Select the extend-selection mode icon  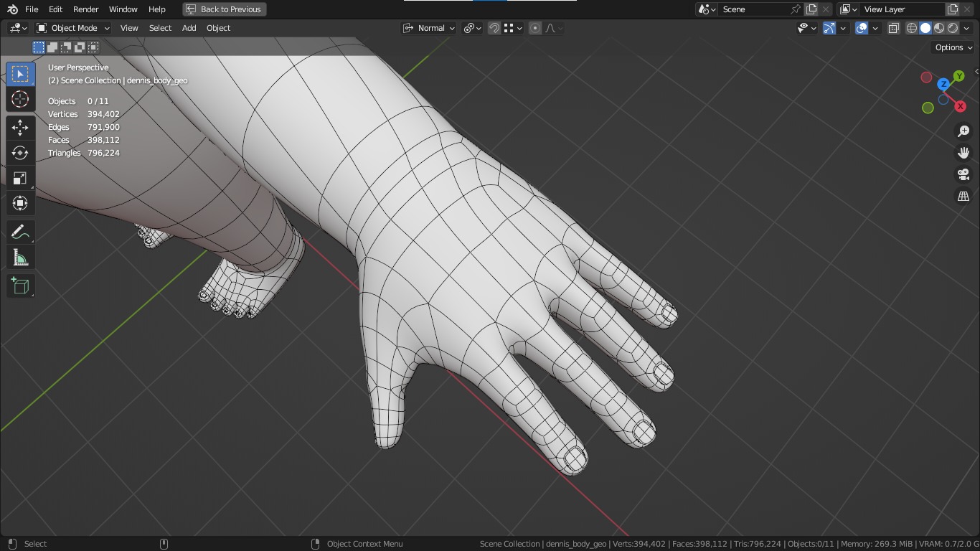tap(52, 47)
